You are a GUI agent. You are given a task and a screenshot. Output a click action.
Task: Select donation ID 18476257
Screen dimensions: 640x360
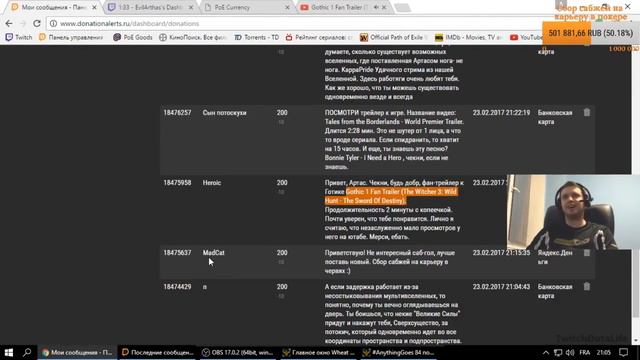[177, 113]
